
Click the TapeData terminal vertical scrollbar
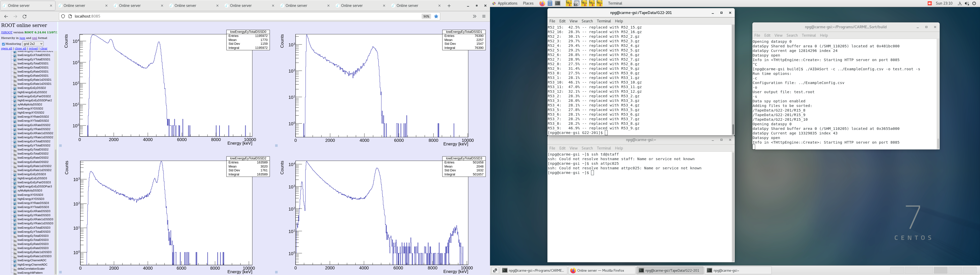733,129
